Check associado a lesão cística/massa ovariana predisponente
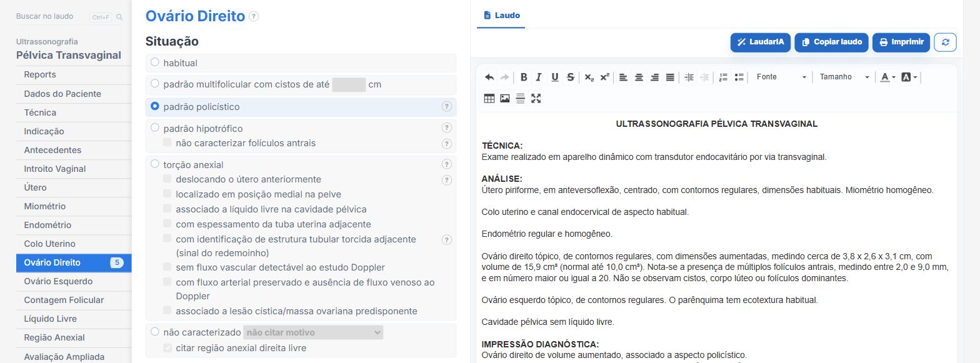Image resolution: width=980 pixels, height=363 pixels. pos(167,311)
